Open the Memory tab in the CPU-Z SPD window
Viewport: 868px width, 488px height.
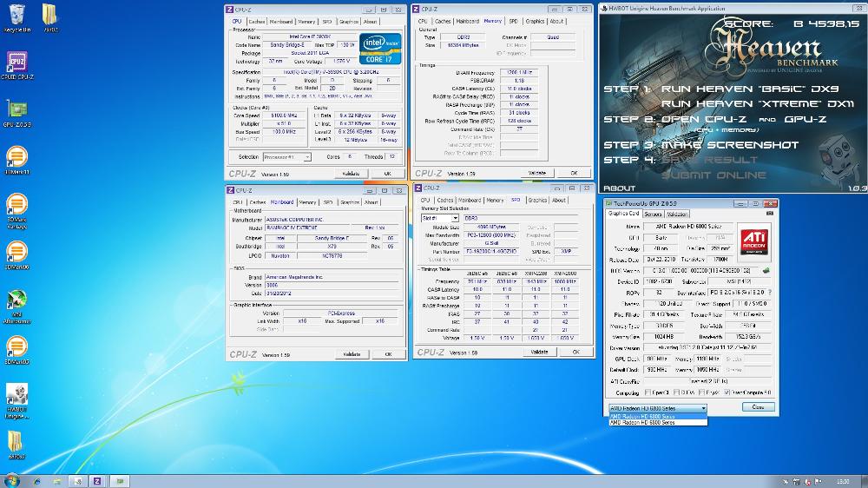point(495,200)
